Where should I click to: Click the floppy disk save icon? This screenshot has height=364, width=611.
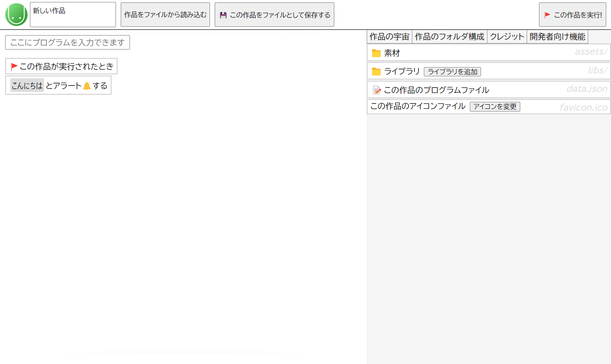click(223, 15)
